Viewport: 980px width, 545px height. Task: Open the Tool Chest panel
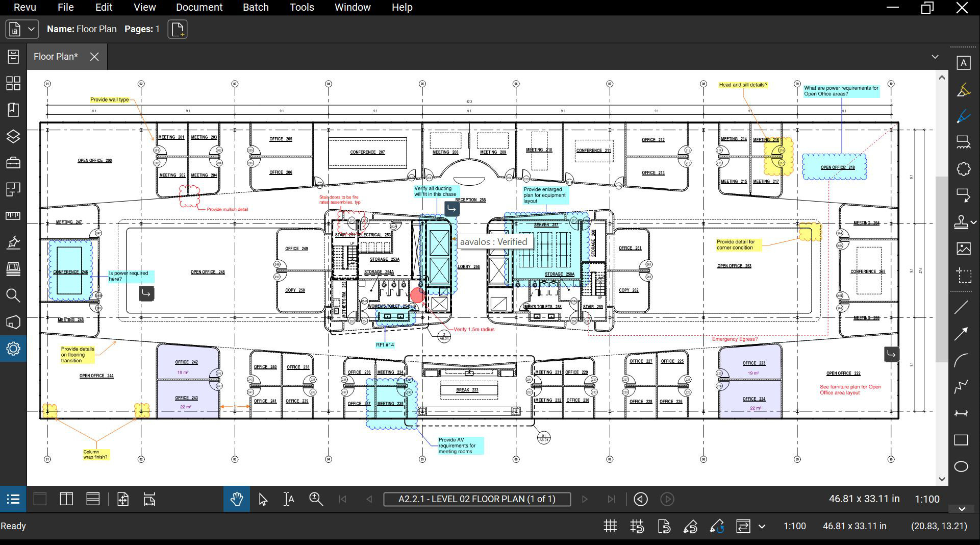click(x=13, y=163)
